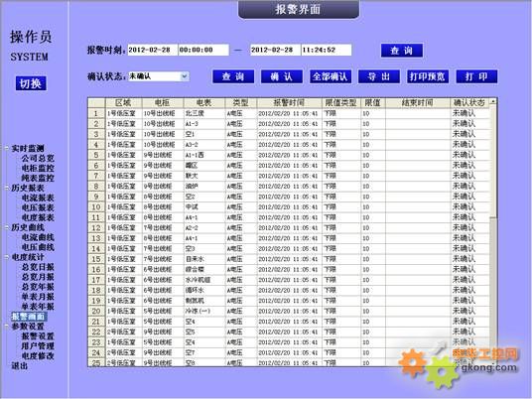Select 总览月报 under 电度统计
This screenshot has height=399, width=532.
point(38,277)
